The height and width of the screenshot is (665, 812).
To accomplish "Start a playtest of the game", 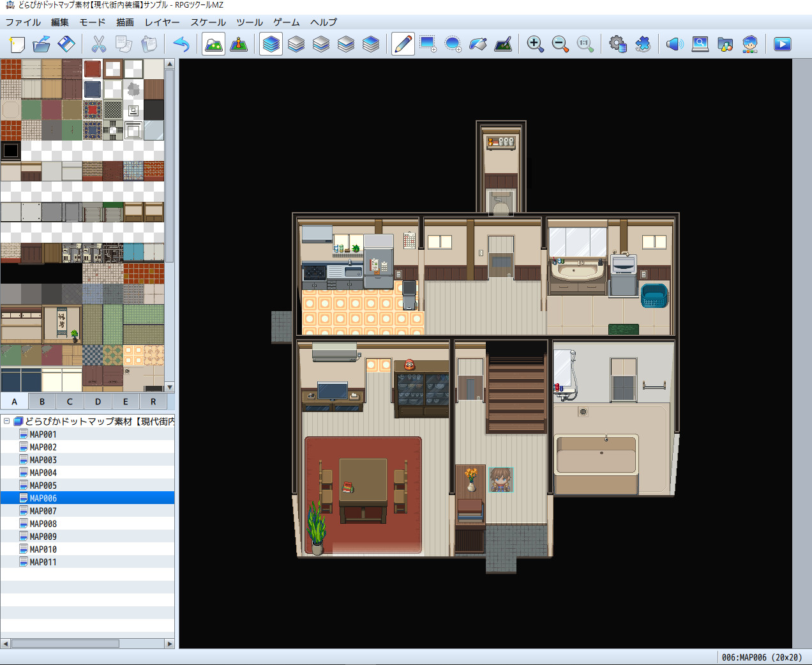I will tap(782, 43).
